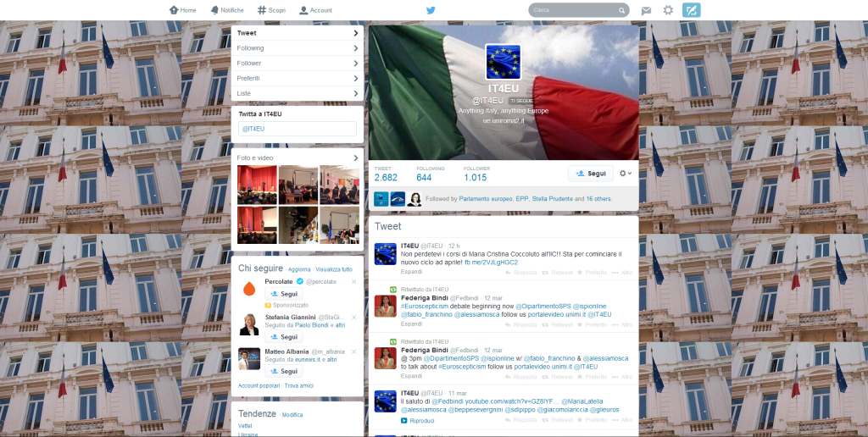This screenshot has width=868, height=437.
Task: Open the Liste row
Action: [298, 93]
